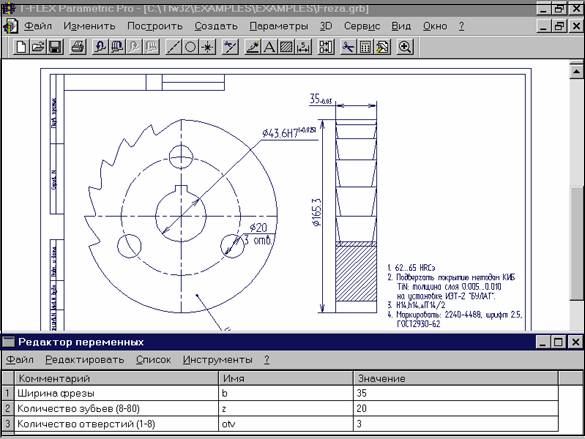The width and height of the screenshot is (585, 439).
Task: Click the Save diskette icon
Action: pos(55,47)
